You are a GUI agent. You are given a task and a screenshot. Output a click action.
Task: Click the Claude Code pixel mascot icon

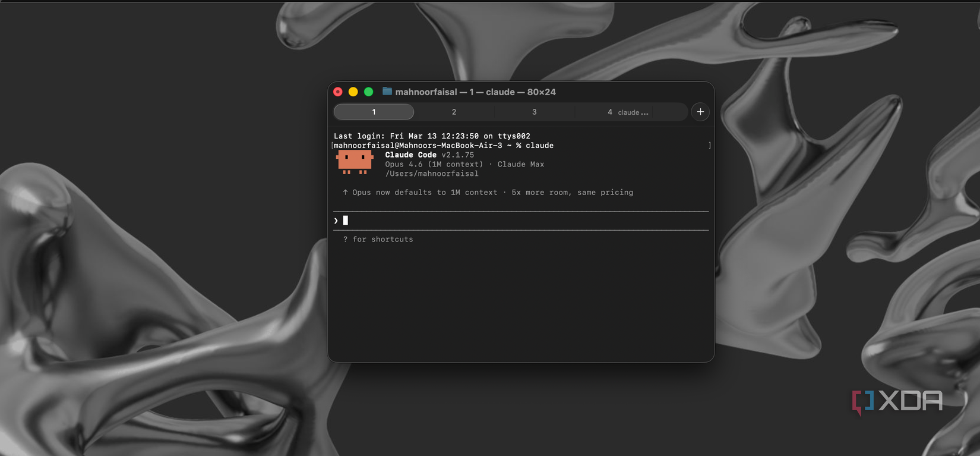tap(355, 162)
